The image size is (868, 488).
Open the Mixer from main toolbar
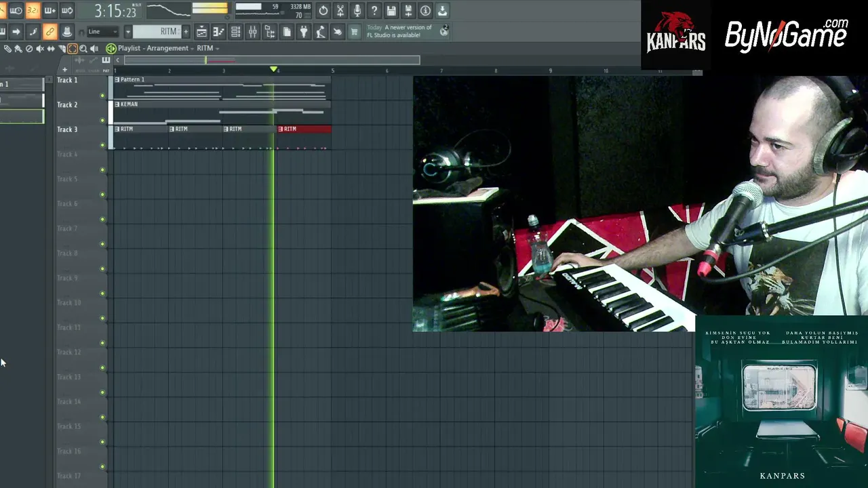coord(252,32)
